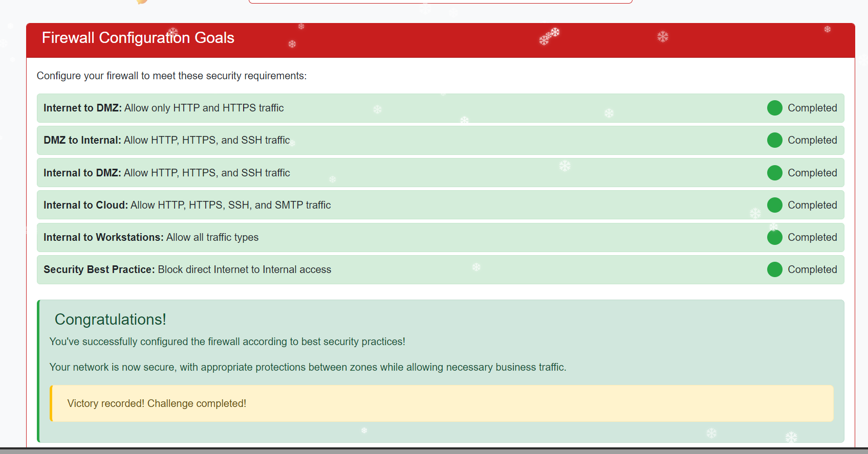Viewport: 868px width, 454px height.
Task: Click the 'Your network is now secure' sentence
Action: pos(308,367)
